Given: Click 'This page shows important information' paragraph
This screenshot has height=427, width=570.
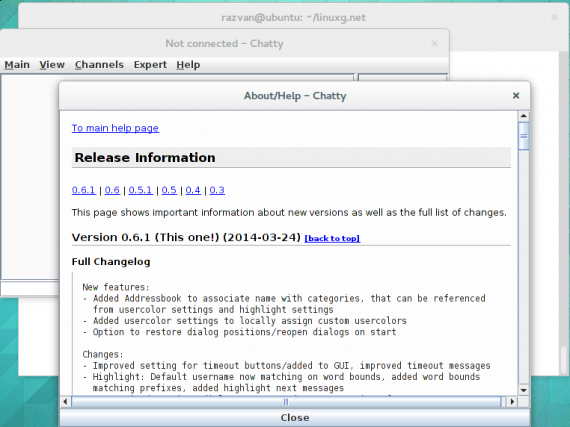Looking at the screenshot, I should (289, 212).
